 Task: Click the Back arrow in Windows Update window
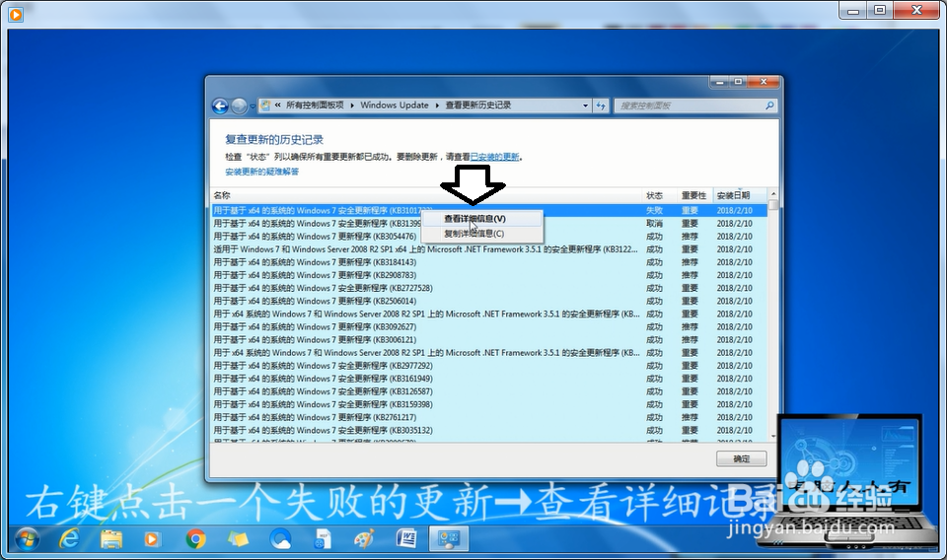220,106
